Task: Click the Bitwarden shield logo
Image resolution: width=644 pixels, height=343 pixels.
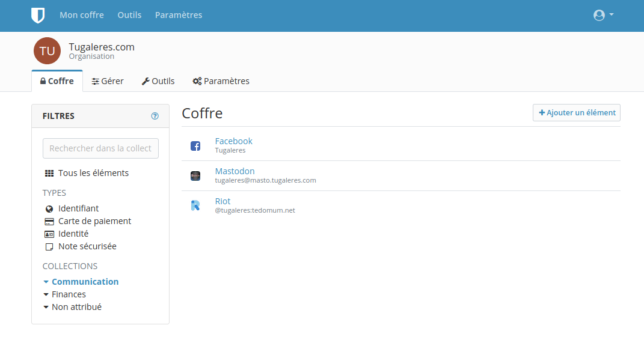Action: [38, 16]
